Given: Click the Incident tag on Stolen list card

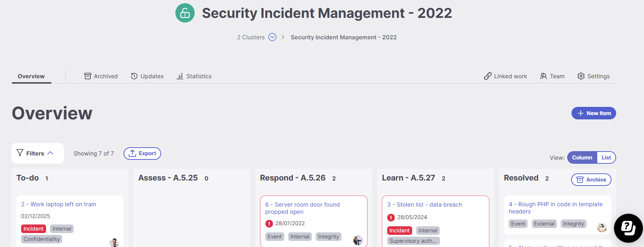Looking at the screenshot, I should click(400, 231).
